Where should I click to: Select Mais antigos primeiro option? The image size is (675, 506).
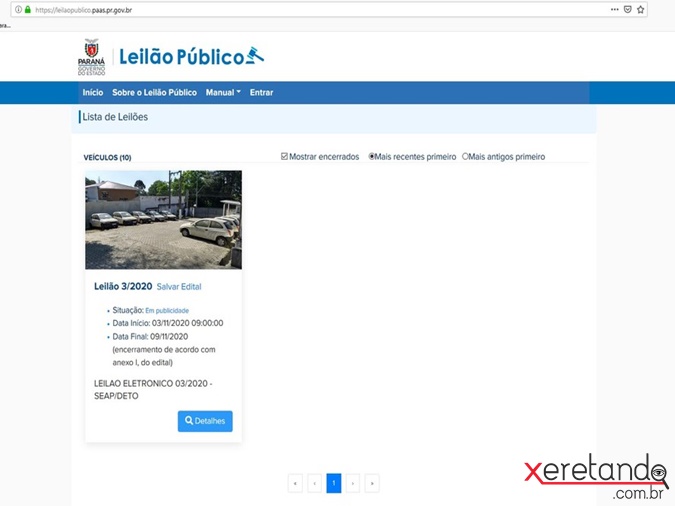click(x=466, y=157)
